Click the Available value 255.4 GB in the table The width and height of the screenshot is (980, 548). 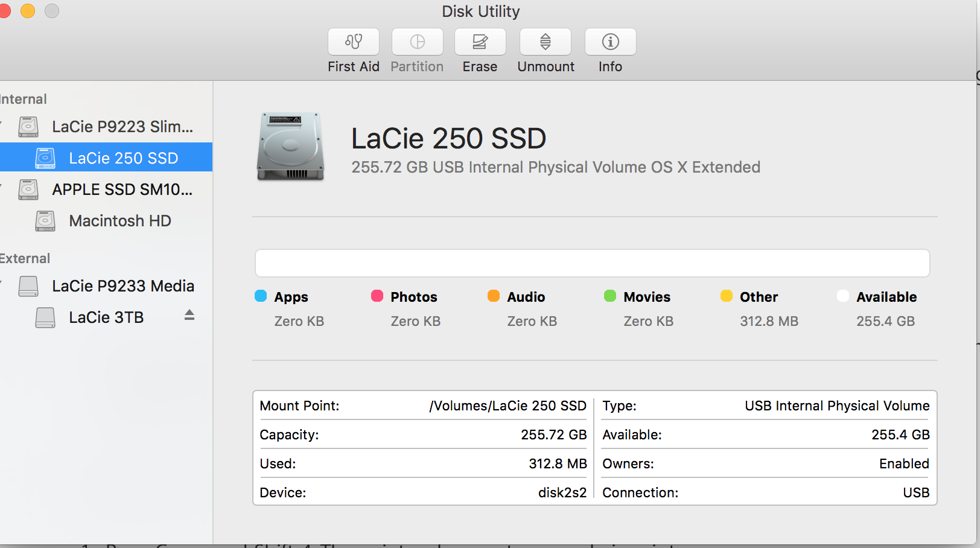900,435
